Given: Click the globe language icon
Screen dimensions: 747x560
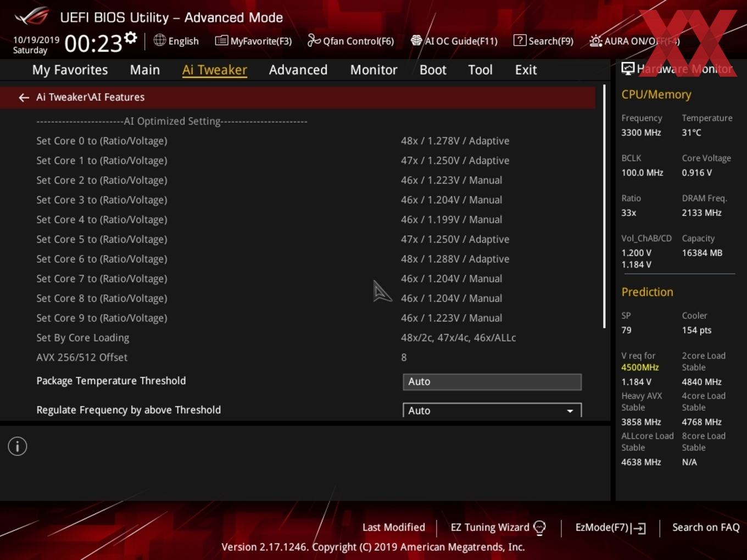Looking at the screenshot, I should point(159,40).
